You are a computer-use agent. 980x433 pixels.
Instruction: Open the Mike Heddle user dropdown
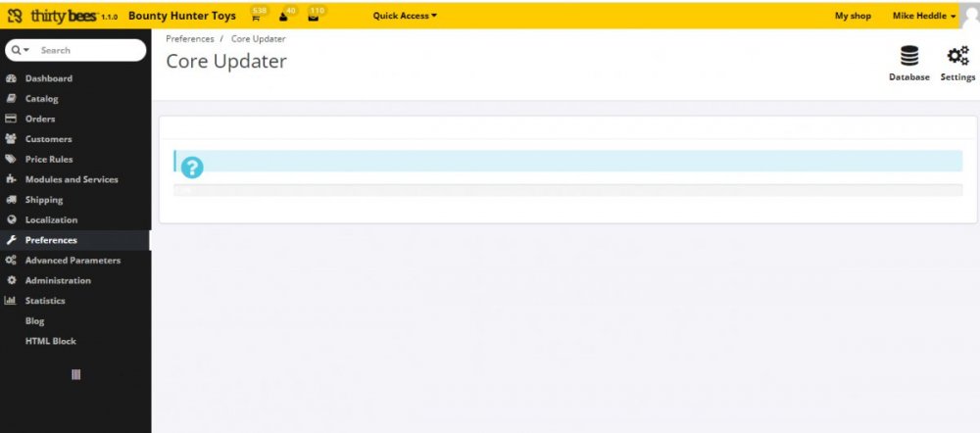923,16
